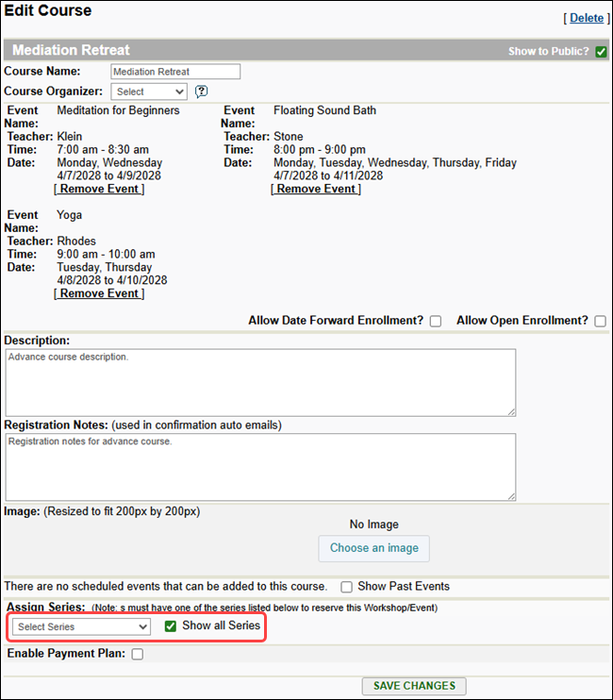
Task: Click the Description box resize handle
Action: point(511,411)
